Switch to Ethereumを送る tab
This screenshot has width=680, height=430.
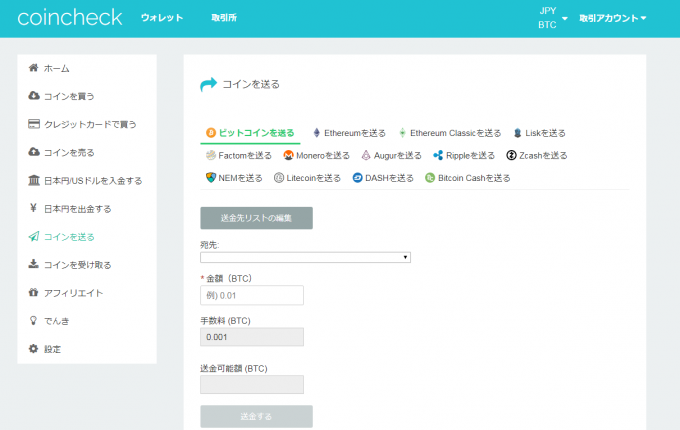pyautogui.click(x=349, y=133)
